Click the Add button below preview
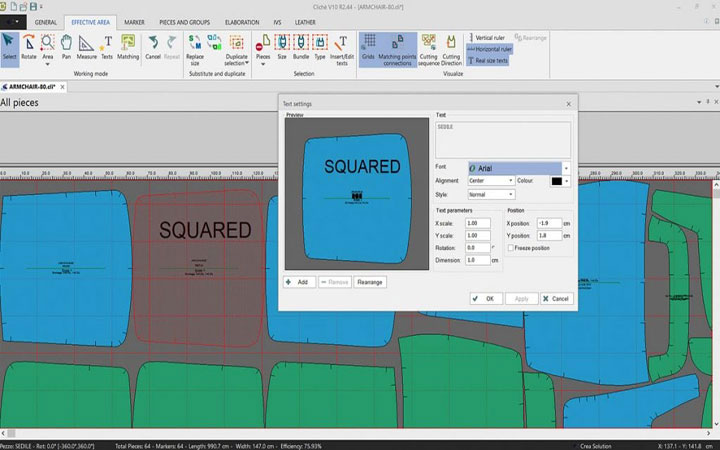The width and height of the screenshot is (720, 450). click(x=298, y=282)
